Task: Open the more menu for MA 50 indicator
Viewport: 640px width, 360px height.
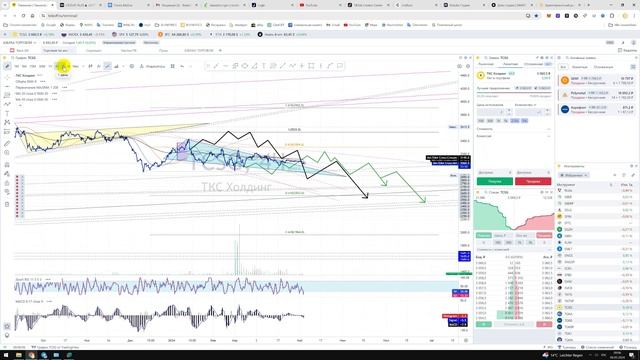Action: 55,99
